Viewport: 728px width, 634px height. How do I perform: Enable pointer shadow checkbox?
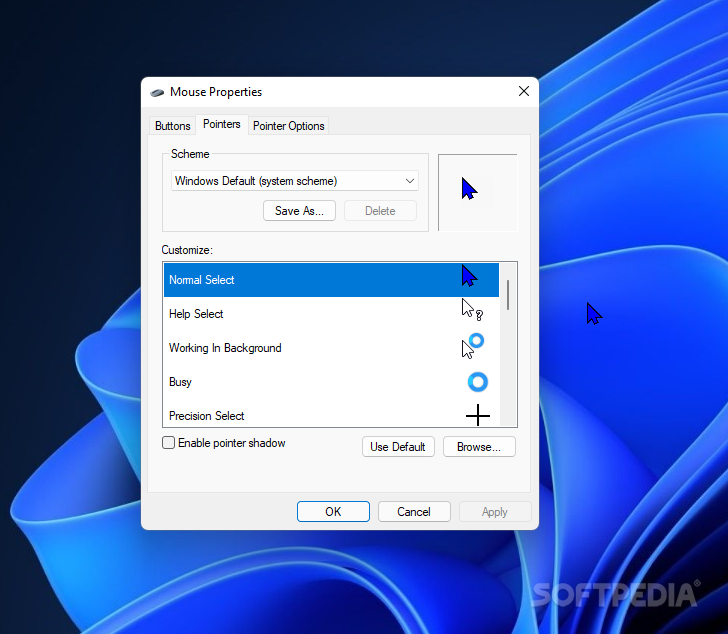point(169,442)
